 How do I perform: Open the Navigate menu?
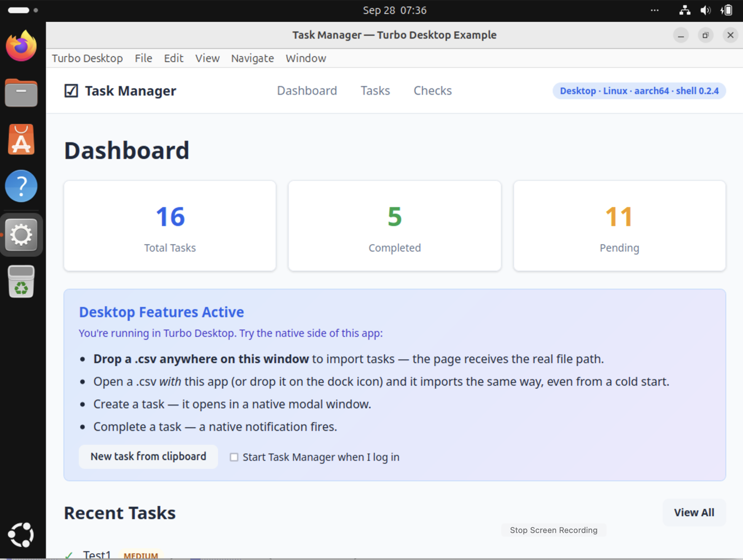tap(253, 59)
